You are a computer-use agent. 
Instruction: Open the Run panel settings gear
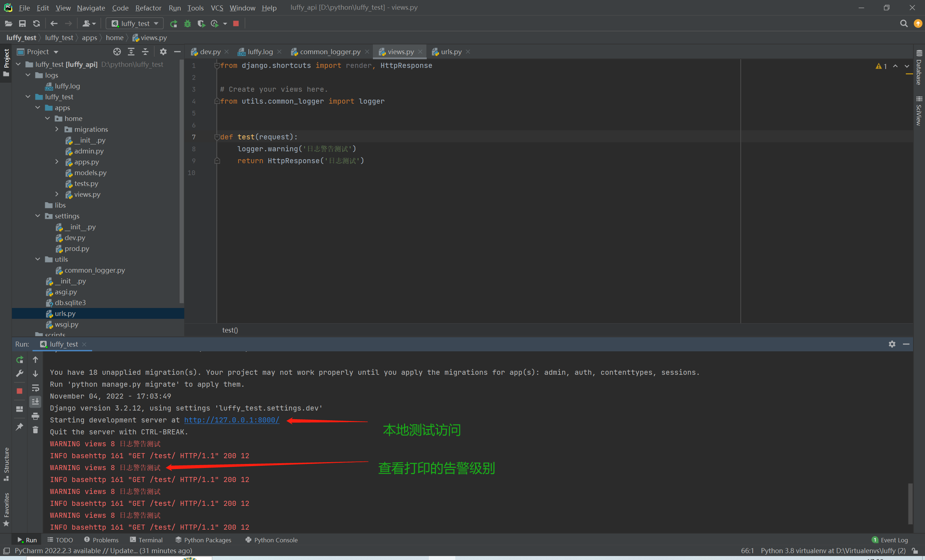coord(892,344)
